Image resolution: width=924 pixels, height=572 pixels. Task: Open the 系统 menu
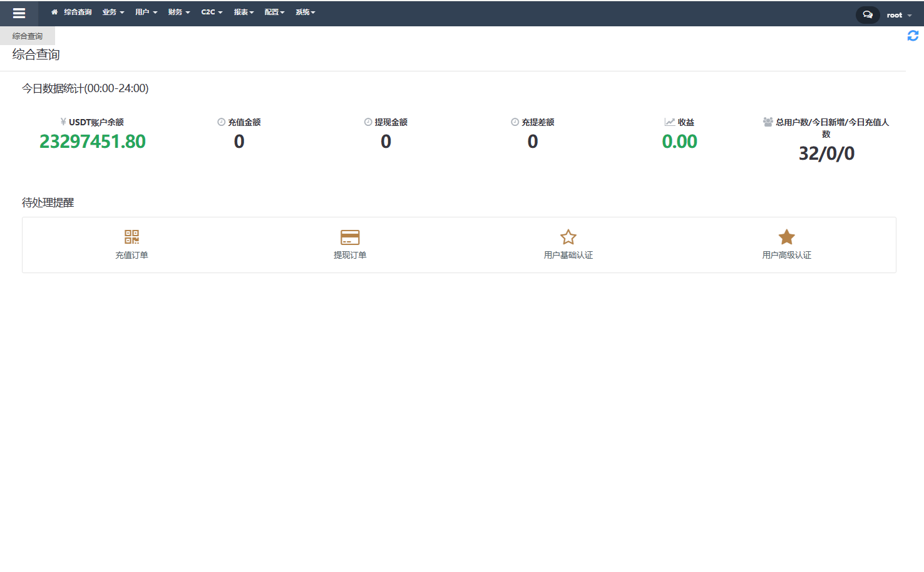point(305,12)
